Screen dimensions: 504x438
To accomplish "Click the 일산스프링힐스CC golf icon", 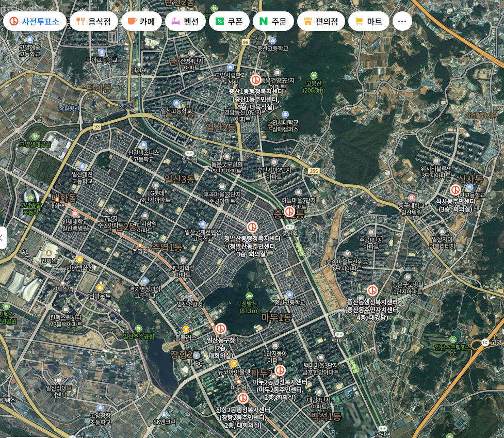I will click(453, 339).
